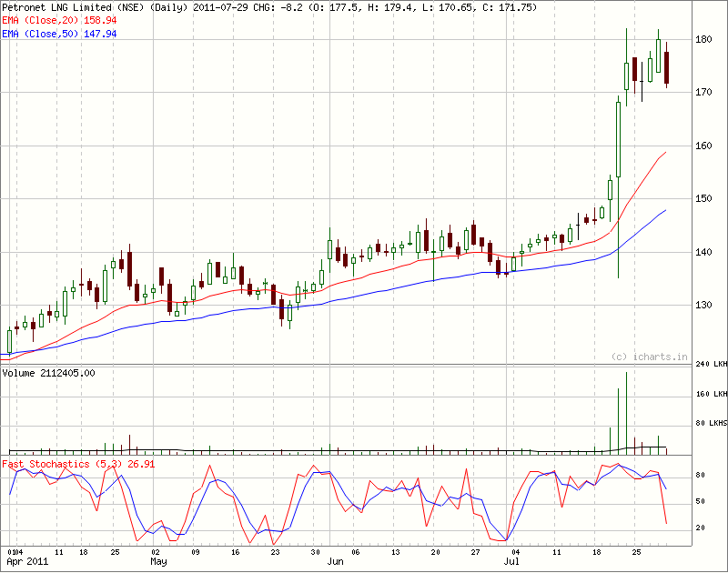This screenshot has height=573, width=728.
Task: Click the '80 LKHS' volume axis label
Action: point(712,423)
